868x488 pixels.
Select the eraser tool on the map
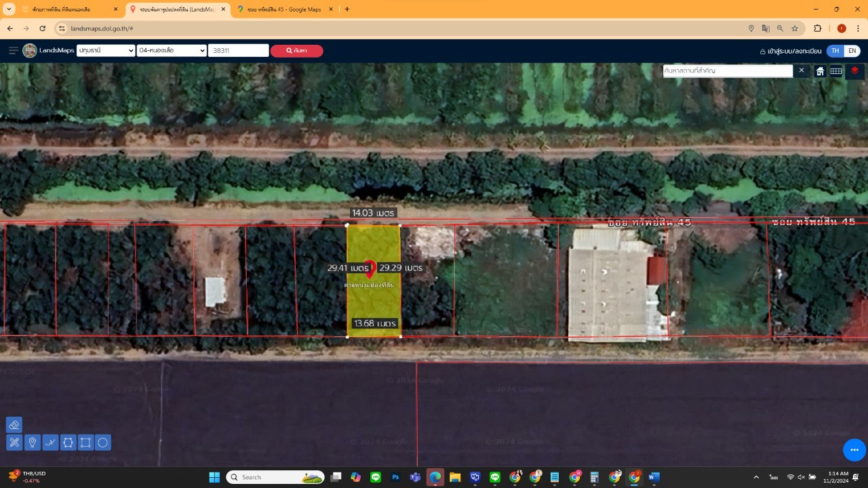[x=14, y=425]
